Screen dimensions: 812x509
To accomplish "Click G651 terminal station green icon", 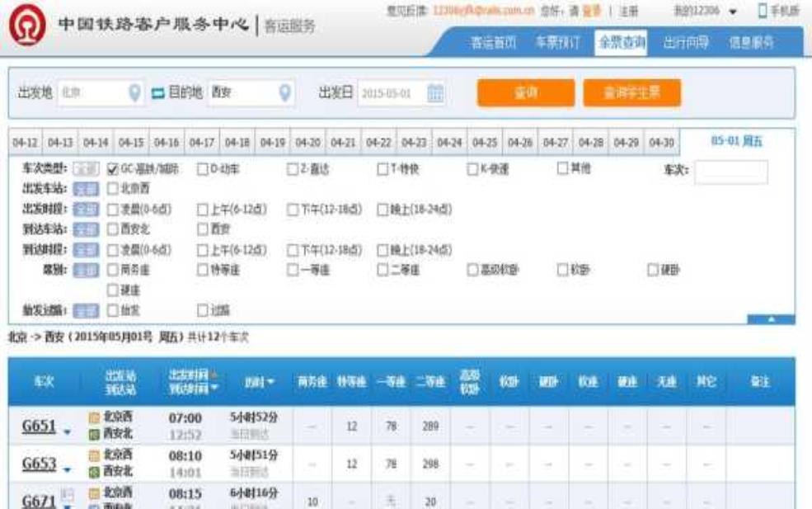I will pyautogui.click(x=94, y=435).
